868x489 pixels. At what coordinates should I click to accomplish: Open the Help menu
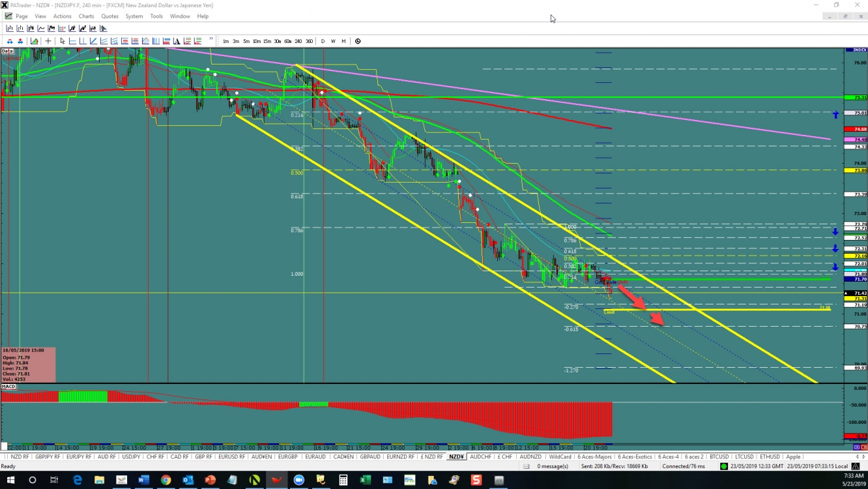203,16
